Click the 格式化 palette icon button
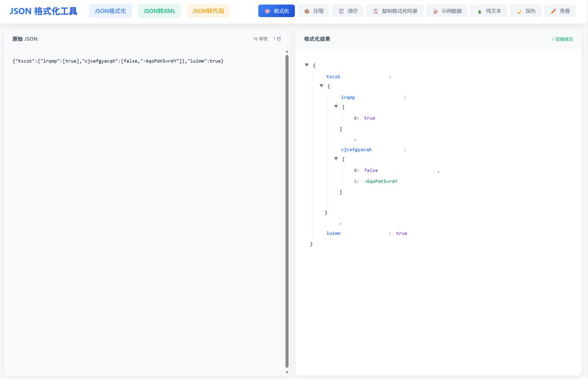588x379 pixels. [x=268, y=11]
